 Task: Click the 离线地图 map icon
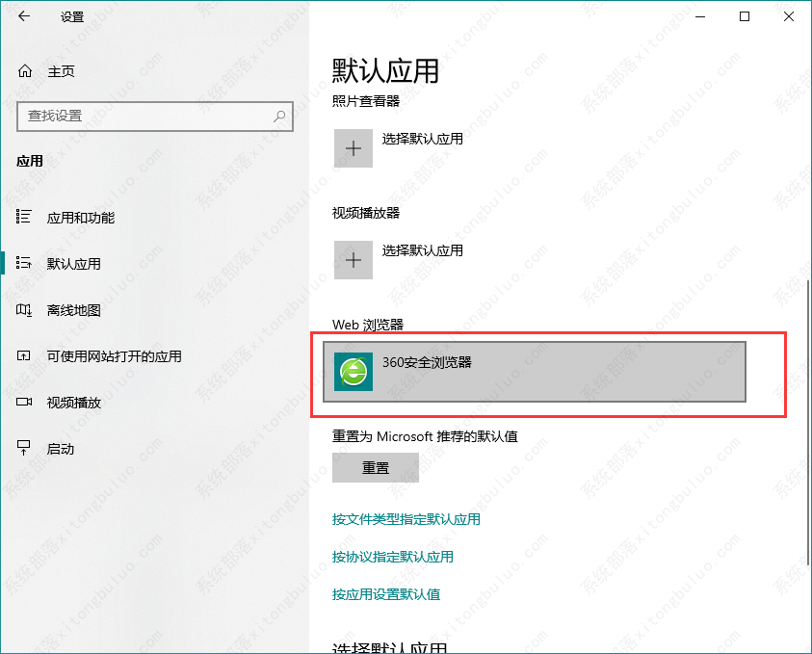[x=25, y=310]
